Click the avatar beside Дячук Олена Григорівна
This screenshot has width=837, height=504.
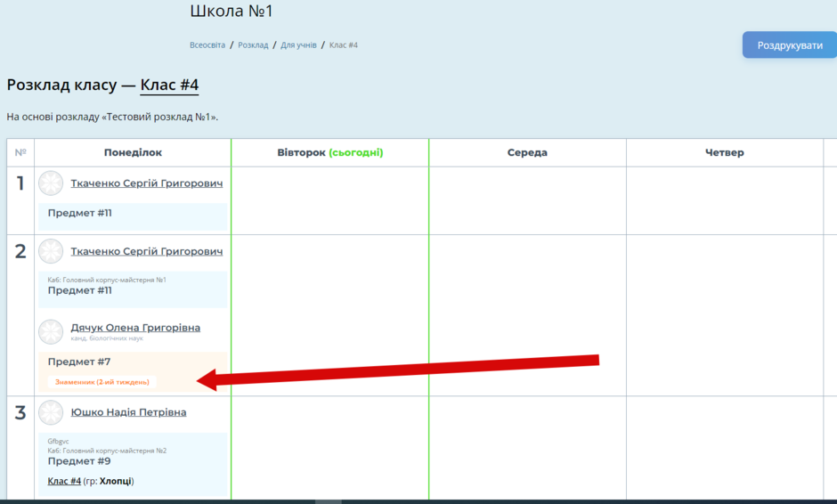(51, 332)
